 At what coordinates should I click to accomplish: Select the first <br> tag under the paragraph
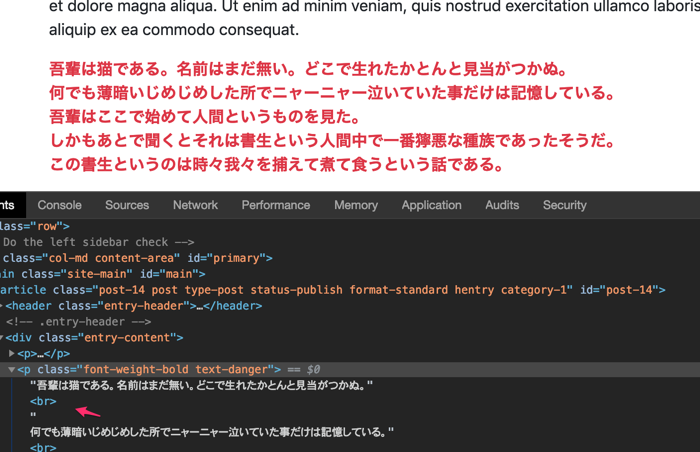(x=43, y=401)
